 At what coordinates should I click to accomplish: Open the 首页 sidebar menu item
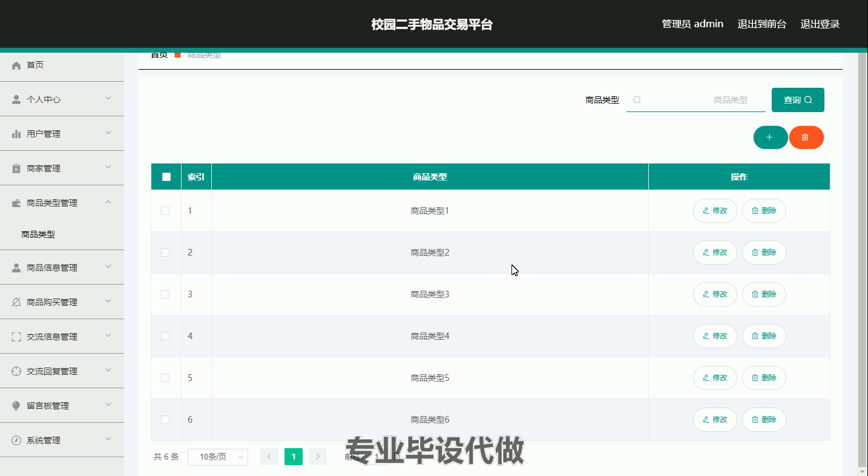click(62, 65)
